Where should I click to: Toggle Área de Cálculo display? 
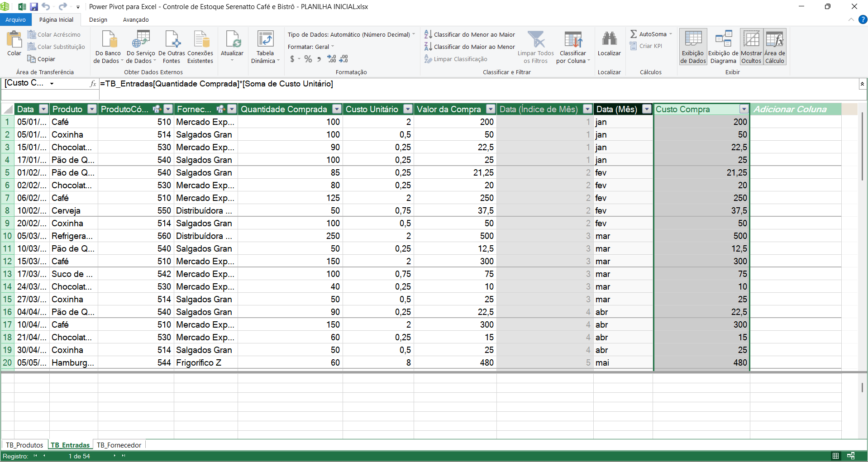point(775,47)
